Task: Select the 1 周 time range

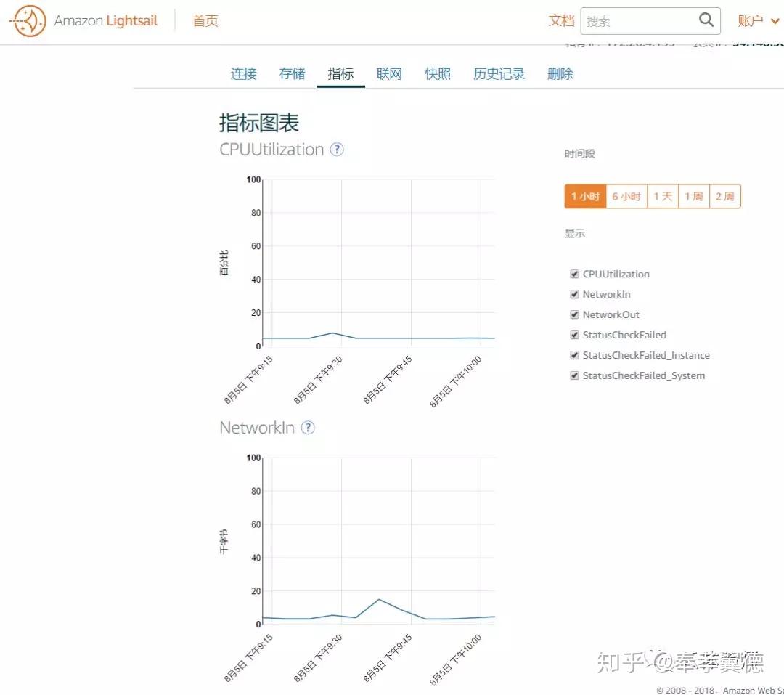Action: pyautogui.click(x=694, y=196)
